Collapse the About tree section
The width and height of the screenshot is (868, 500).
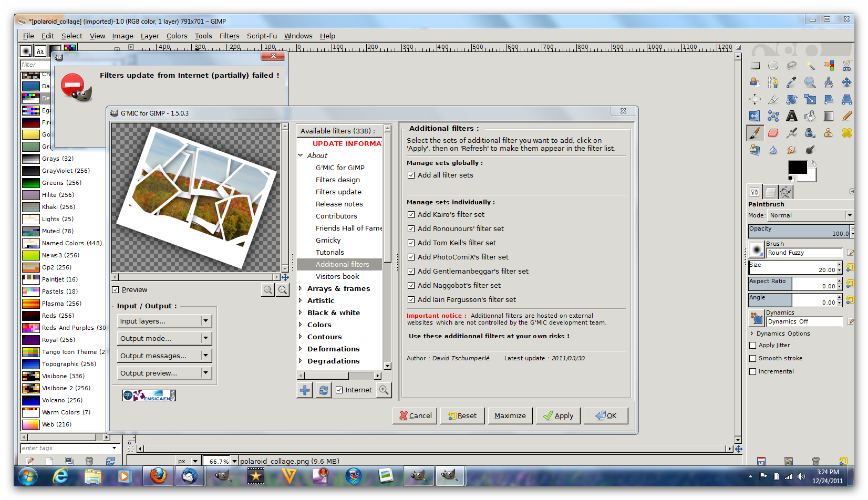[x=301, y=155]
